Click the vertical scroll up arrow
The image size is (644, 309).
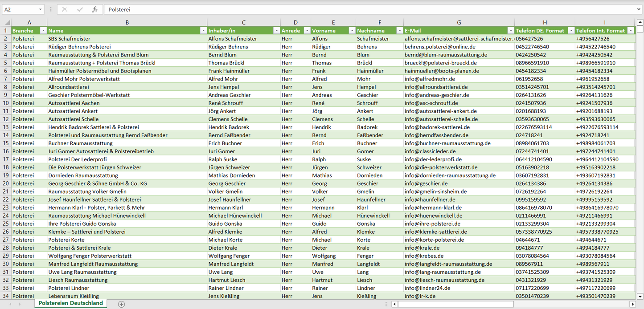(x=640, y=23)
